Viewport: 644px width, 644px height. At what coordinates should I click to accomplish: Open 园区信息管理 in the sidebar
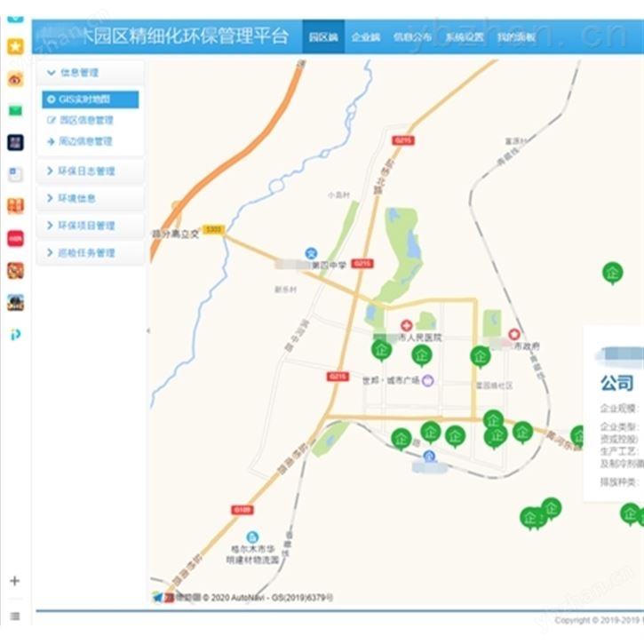[81, 120]
